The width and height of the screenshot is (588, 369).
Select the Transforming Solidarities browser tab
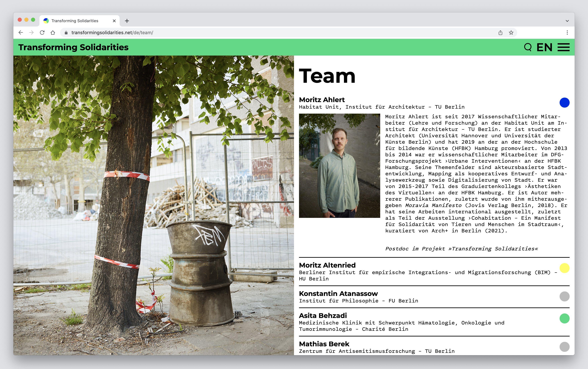pos(75,21)
